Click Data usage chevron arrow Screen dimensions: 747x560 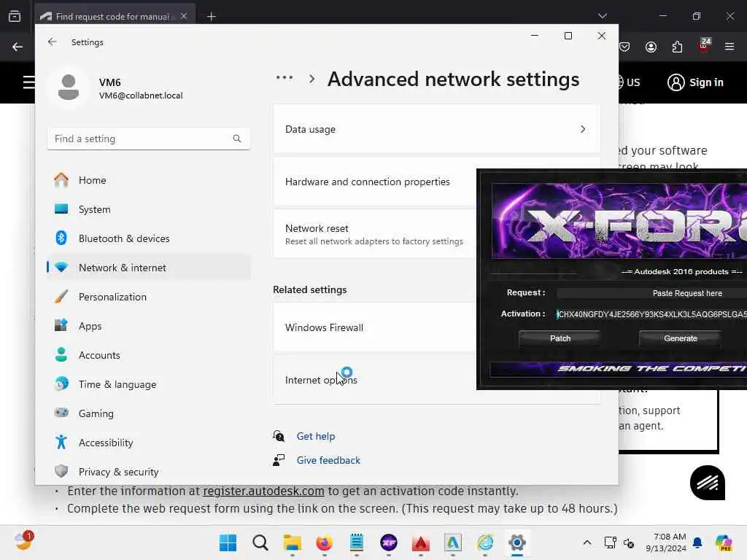[x=583, y=129]
